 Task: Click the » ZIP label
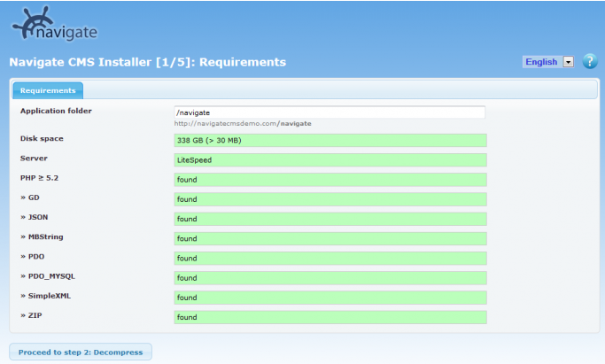tap(31, 315)
